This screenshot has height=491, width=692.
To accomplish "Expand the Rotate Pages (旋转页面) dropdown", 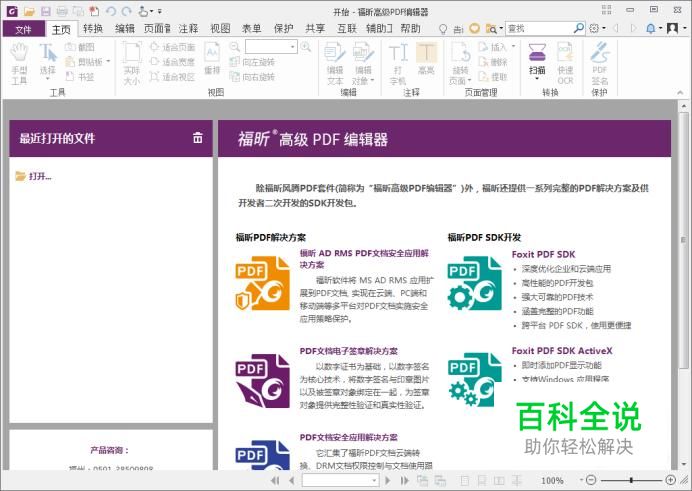I will pyautogui.click(x=470, y=81).
